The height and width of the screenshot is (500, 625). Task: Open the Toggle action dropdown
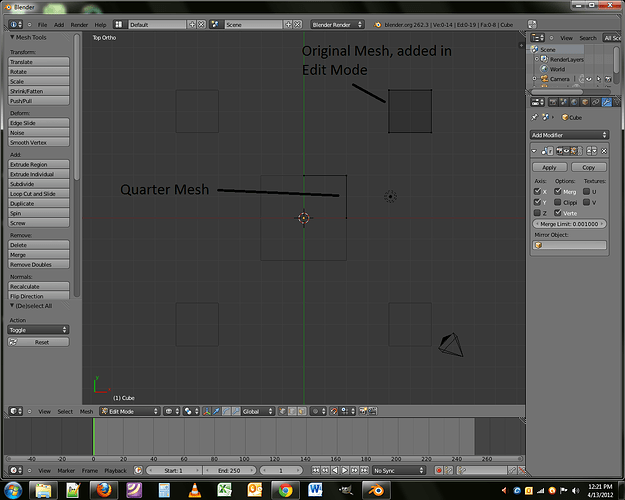click(38, 330)
